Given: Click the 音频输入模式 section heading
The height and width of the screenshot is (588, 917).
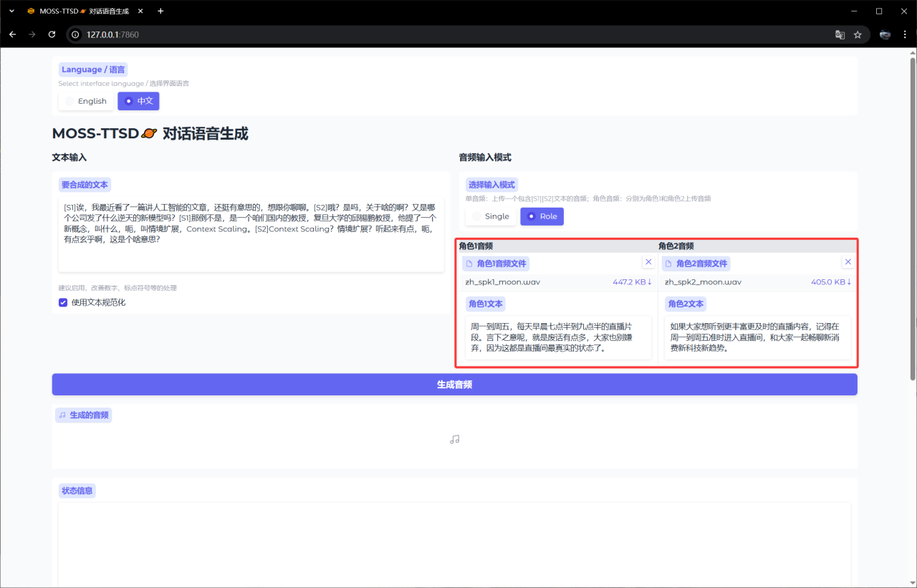Looking at the screenshot, I should (485, 158).
